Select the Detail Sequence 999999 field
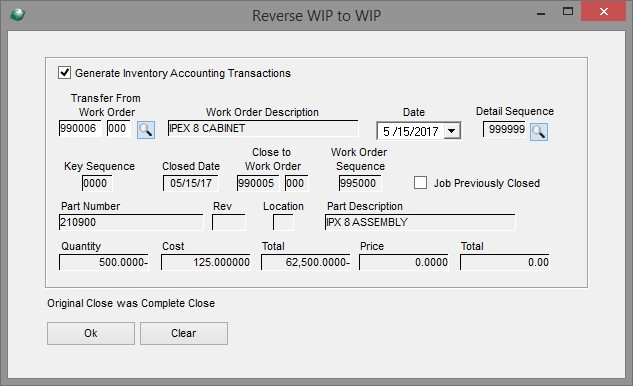Image resolution: width=633 pixels, height=386 pixels. pyautogui.click(x=504, y=129)
